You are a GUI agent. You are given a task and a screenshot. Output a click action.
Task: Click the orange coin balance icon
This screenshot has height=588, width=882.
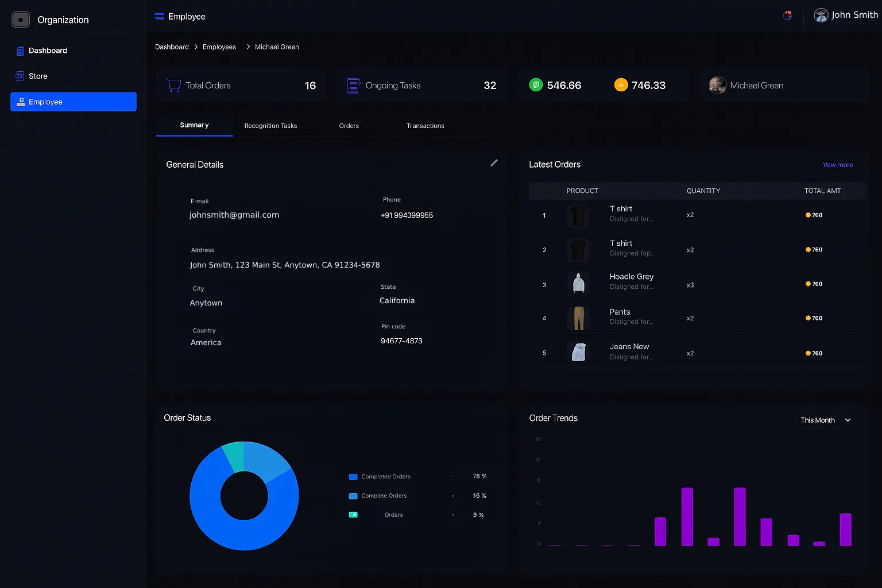pos(621,85)
